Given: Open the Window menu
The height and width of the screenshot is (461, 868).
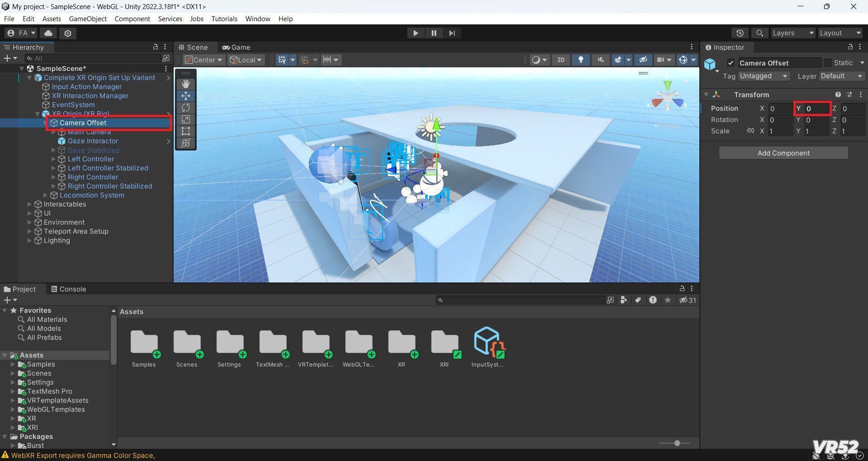Looking at the screenshot, I should [258, 19].
